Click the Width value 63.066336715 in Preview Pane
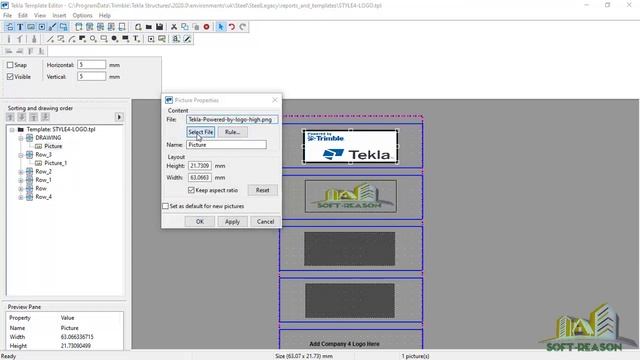This screenshot has height=360, width=640. pos(77,337)
